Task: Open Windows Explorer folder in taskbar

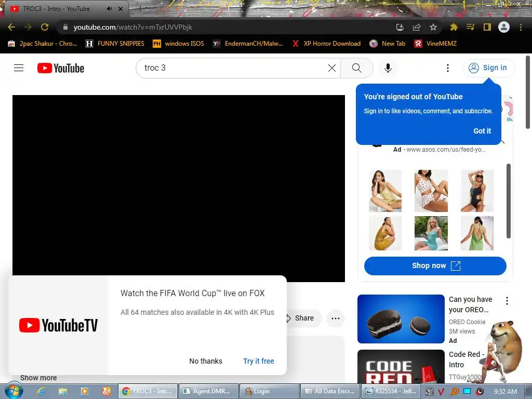Action: point(63,392)
